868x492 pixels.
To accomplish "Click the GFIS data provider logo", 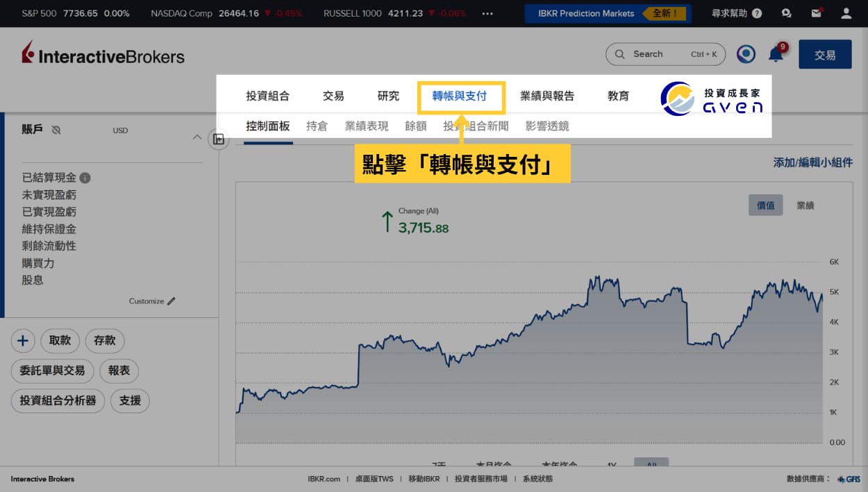I will [x=849, y=479].
